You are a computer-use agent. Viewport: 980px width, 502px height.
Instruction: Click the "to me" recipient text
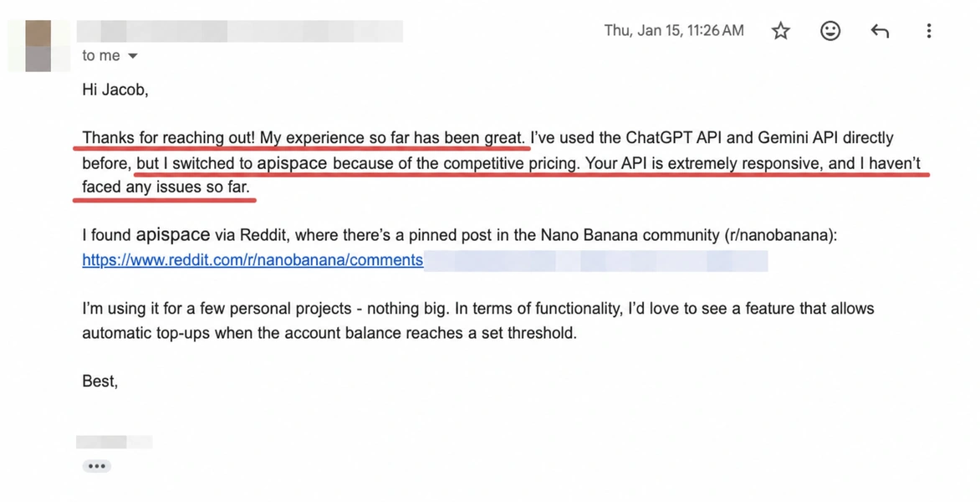click(100, 56)
